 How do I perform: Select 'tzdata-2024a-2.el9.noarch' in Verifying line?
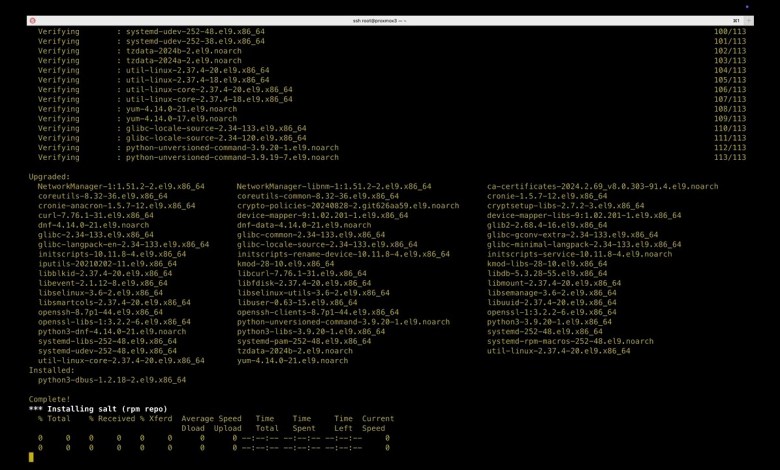pos(184,61)
